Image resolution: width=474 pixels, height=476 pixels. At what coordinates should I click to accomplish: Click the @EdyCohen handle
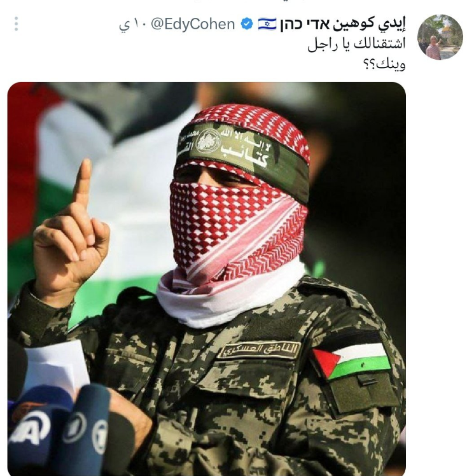coord(193,24)
